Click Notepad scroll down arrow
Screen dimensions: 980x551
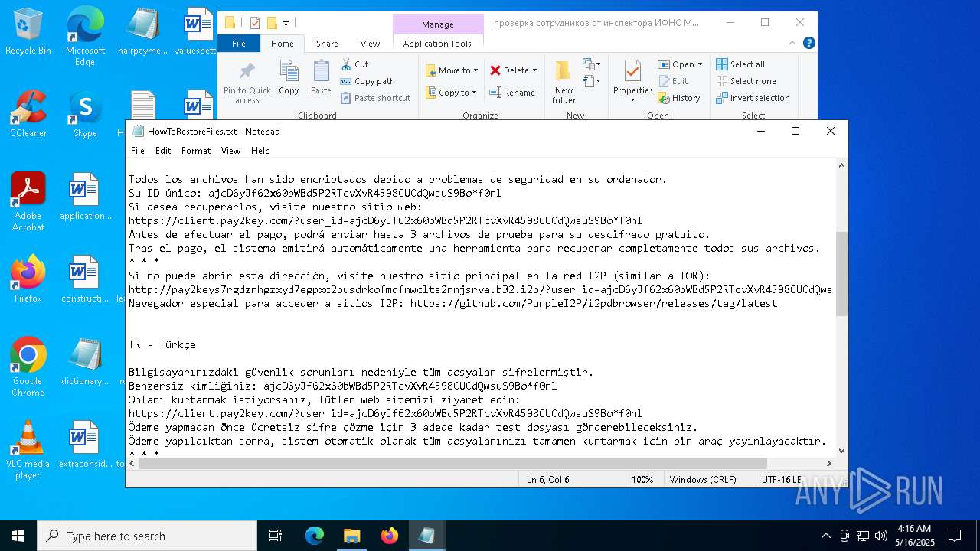click(841, 451)
